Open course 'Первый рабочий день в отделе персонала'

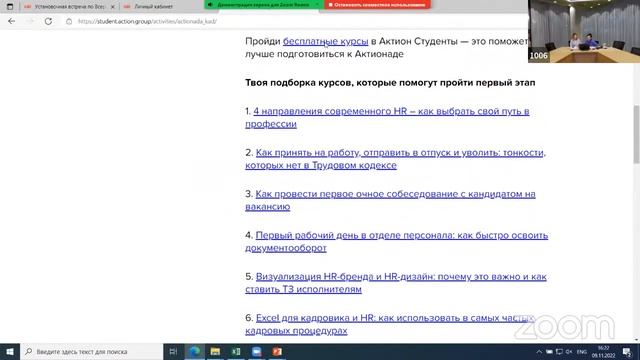click(x=396, y=241)
